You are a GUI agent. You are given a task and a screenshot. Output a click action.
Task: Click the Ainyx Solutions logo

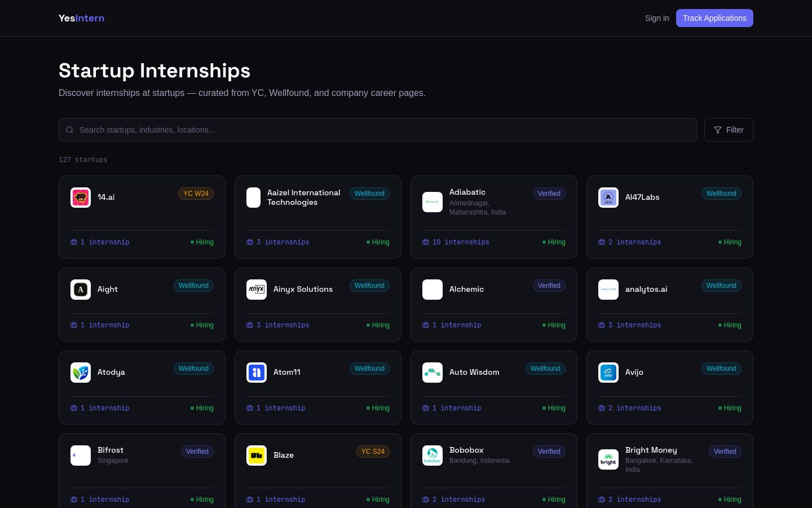coord(257,290)
